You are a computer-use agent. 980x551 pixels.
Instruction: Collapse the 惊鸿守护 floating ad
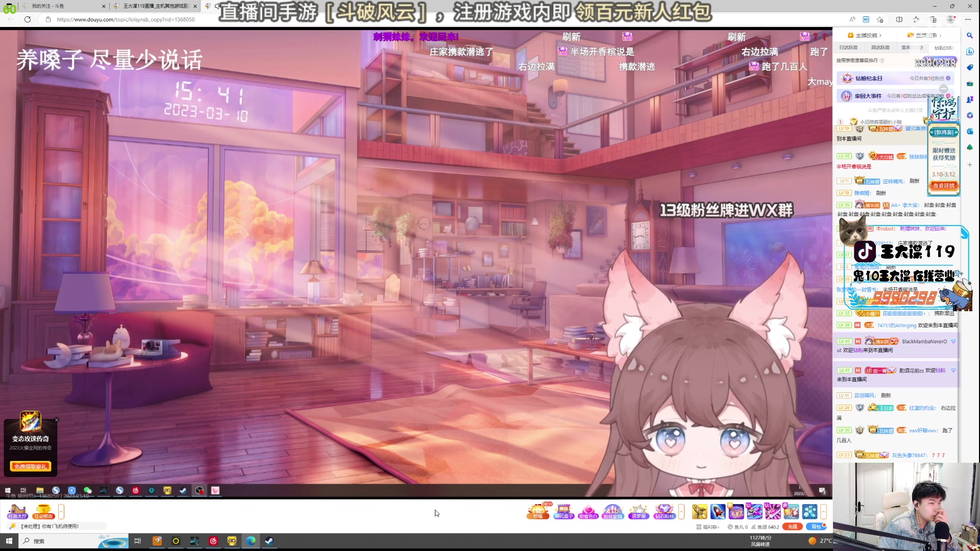click(943, 89)
